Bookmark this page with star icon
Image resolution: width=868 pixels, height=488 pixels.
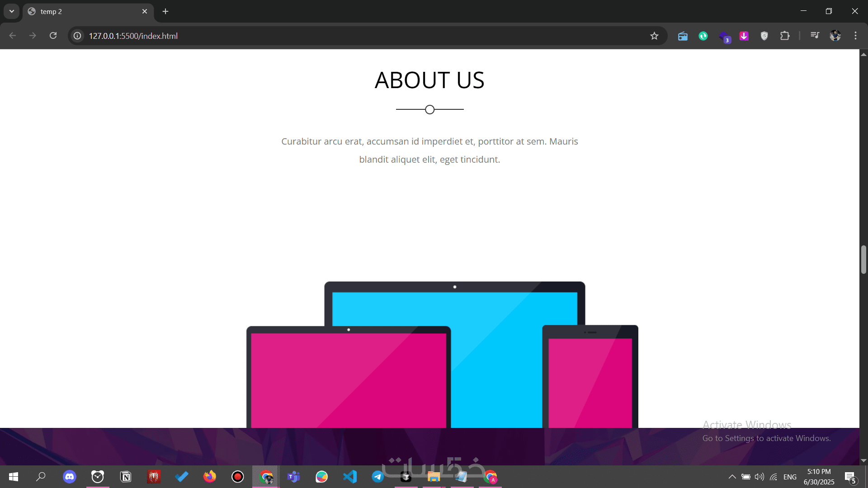tap(654, 36)
